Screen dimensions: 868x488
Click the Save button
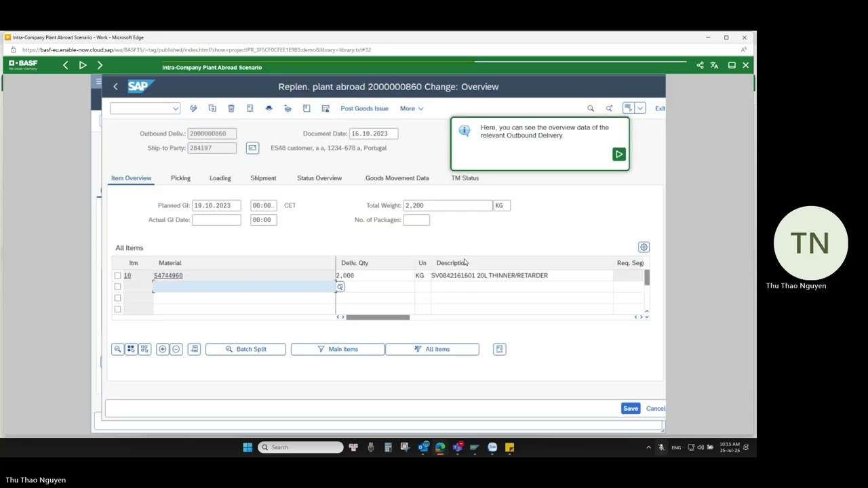[x=631, y=409]
